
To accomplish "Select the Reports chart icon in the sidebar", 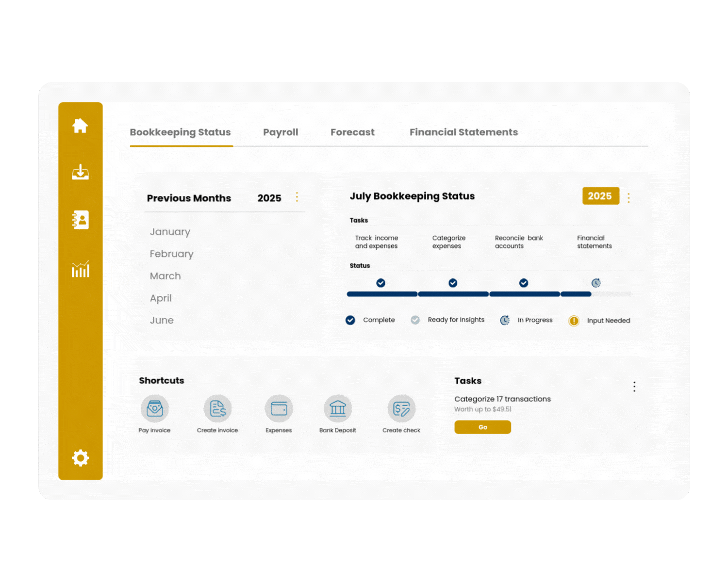I will [x=80, y=269].
